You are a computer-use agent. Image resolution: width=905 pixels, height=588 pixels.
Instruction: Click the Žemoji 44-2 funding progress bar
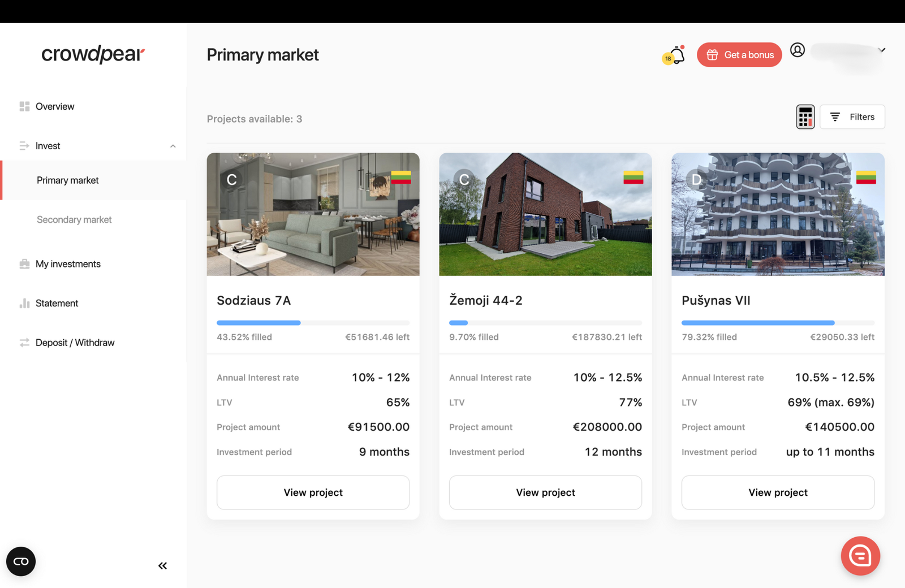click(x=546, y=323)
